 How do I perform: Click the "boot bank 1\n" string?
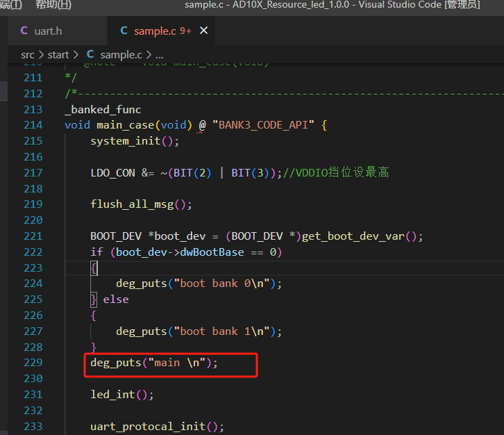click(x=221, y=331)
